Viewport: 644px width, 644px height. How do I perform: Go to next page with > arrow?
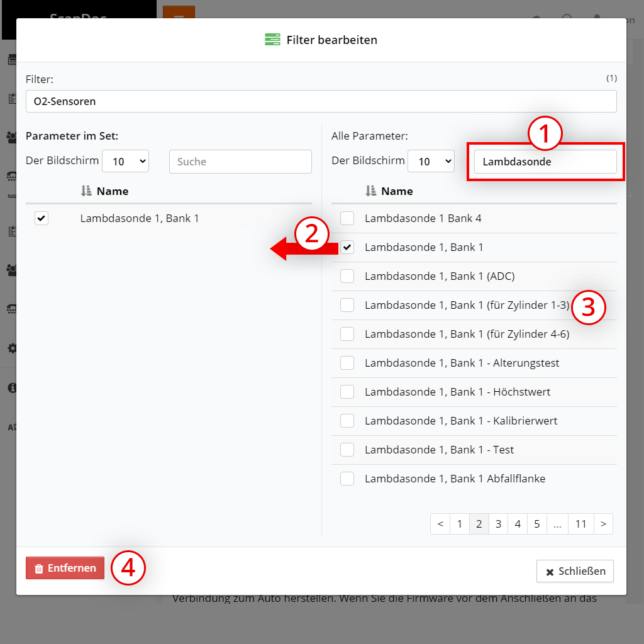603,523
